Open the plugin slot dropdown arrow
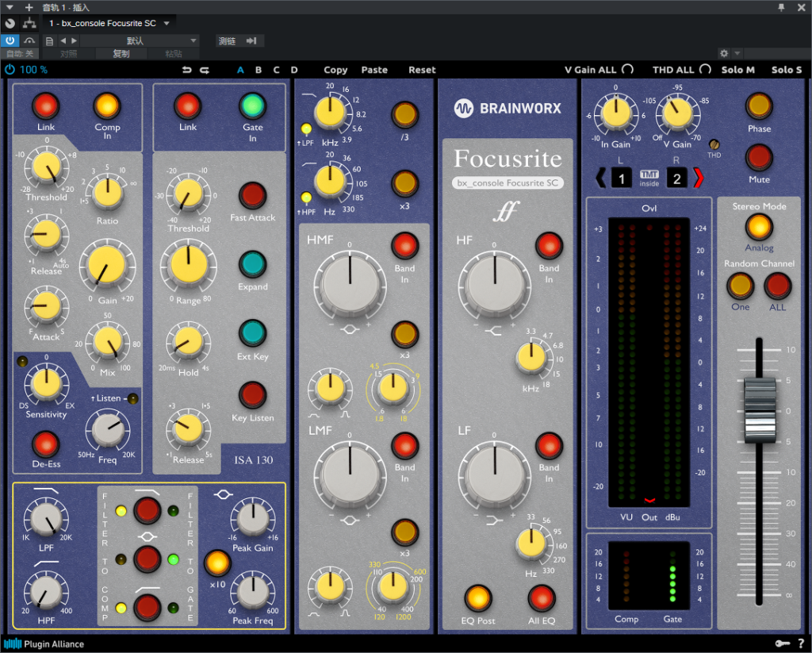 tap(167, 23)
